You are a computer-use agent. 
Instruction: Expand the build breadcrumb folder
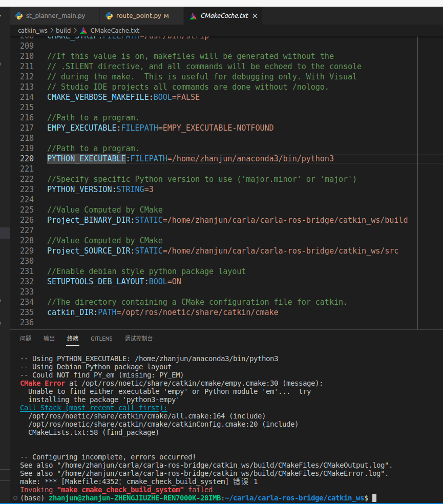pyautogui.click(x=64, y=31)
